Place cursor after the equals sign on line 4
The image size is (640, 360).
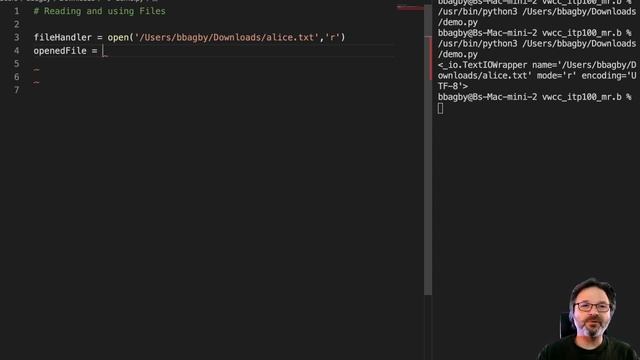coord(103,51)
